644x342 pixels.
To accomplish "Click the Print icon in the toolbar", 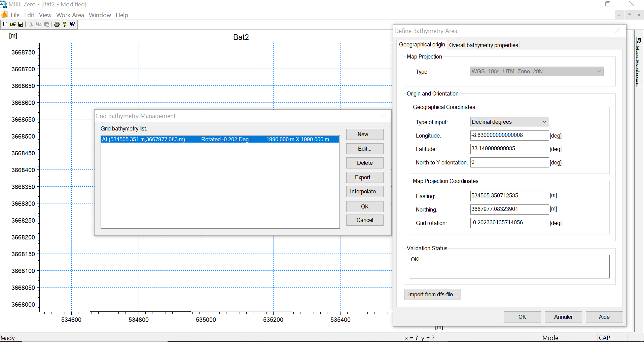I will pos(57,24).
